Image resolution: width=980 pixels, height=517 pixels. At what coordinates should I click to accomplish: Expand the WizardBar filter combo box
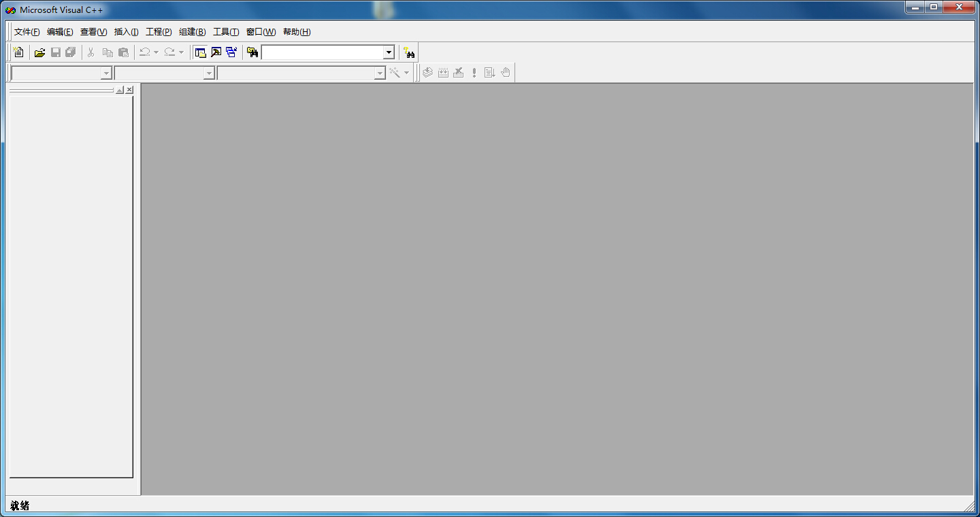point(209,73)
